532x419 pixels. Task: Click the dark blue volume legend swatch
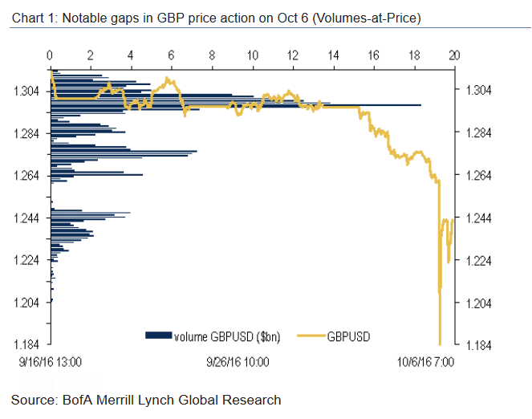tap(158, 334)
